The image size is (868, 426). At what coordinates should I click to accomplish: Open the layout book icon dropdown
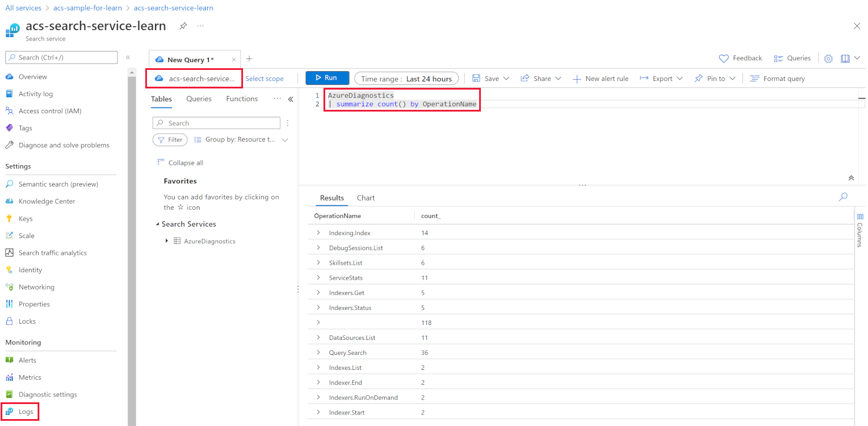click(850, 58)
